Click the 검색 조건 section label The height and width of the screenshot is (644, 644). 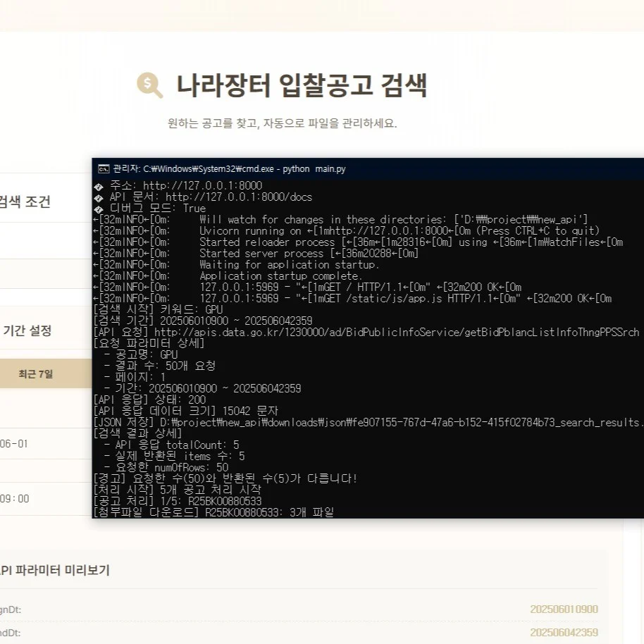25,202
